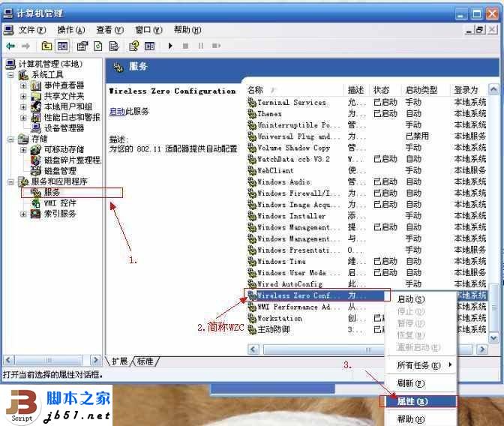Click the Windows Audio service gear icon
This screenshot has height=426, width=504.
click(x=252, y=182)
